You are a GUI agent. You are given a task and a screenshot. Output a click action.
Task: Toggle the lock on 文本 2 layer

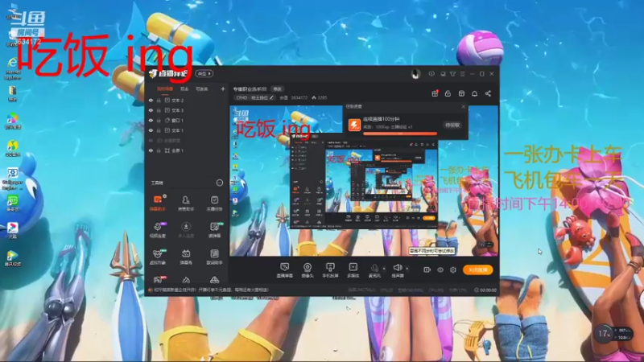159,100
